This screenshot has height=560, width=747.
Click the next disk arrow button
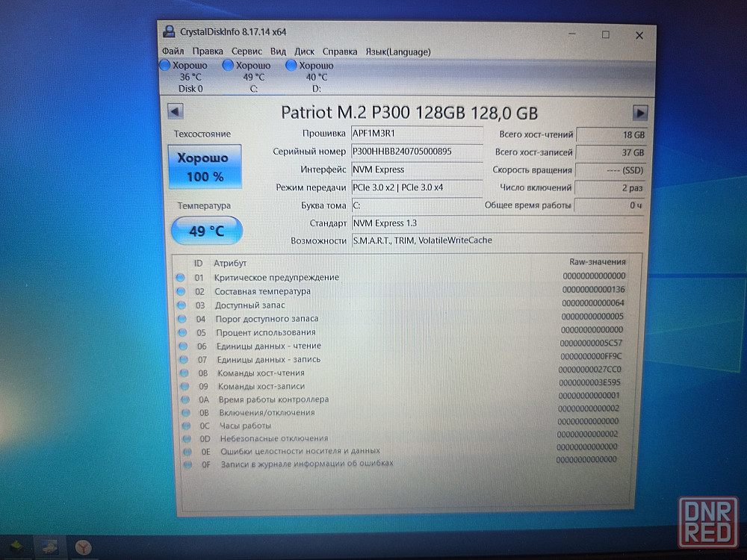(x=639, y=112)
